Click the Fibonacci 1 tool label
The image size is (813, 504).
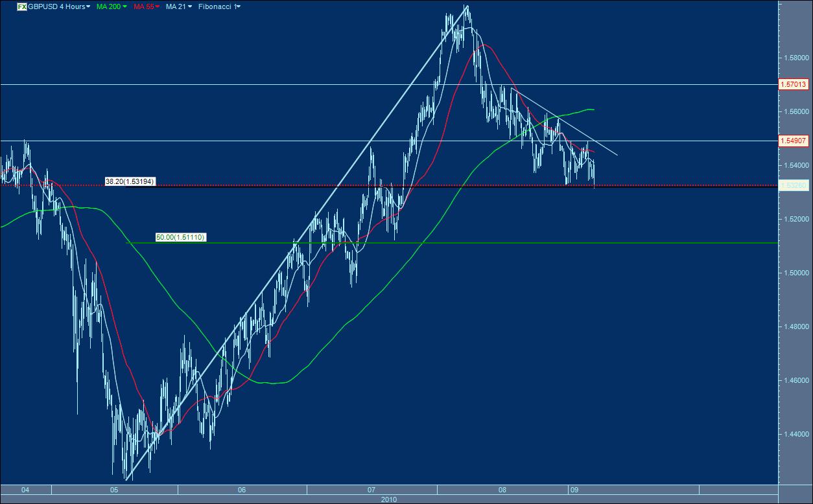(x=218, y=6)
